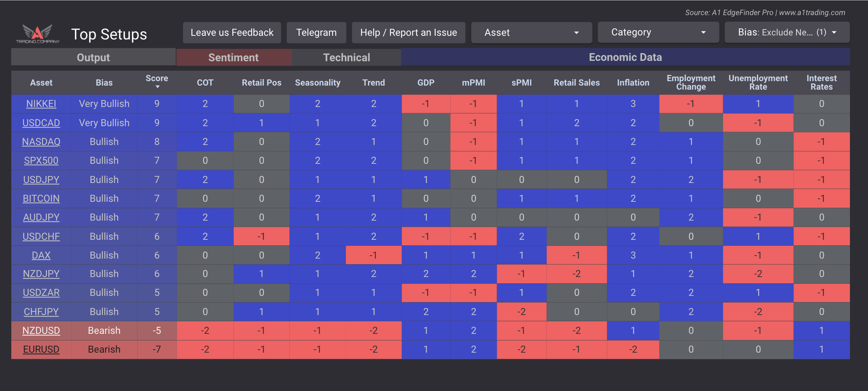Click the Score column sort arrow
Viewport: 868px width, 391px height.
157,87
